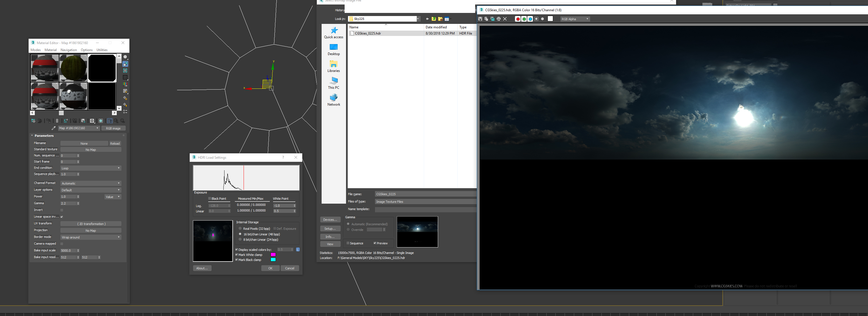Image resolution: width=868 pixels, height=316 pixels.
Task: Click Clone Rendered Frame Window icon
Action: pyautogui.click(x=493, y=19)
